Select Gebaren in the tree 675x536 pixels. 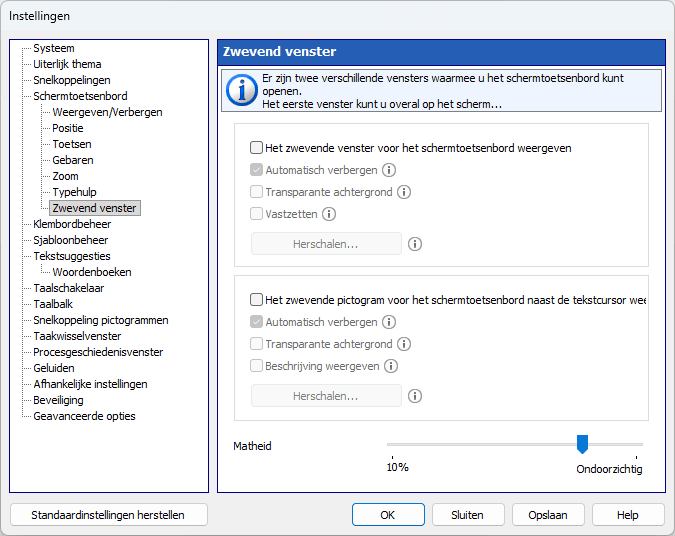click(73, 160)
